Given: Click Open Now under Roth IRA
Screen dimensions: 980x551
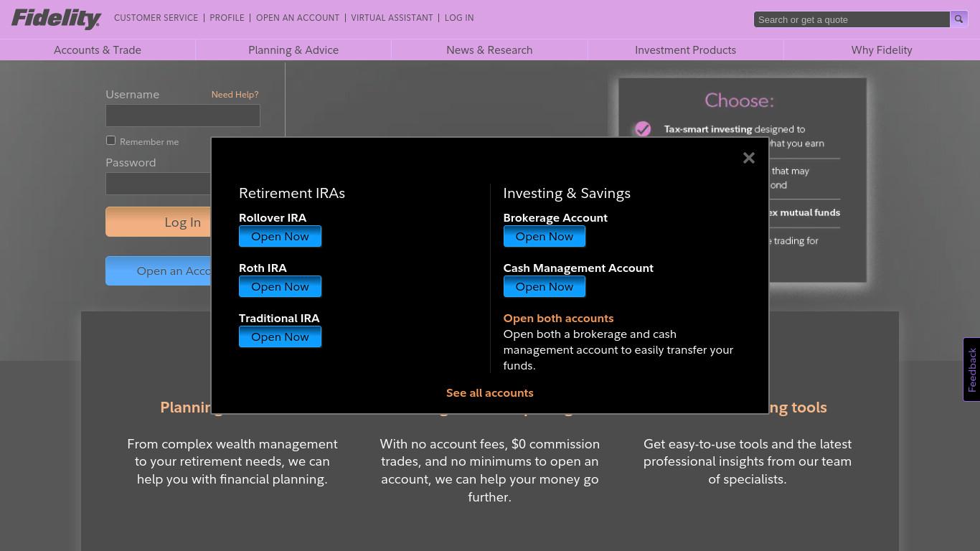Looking at the screenshot, I should [x=280, y=287].
